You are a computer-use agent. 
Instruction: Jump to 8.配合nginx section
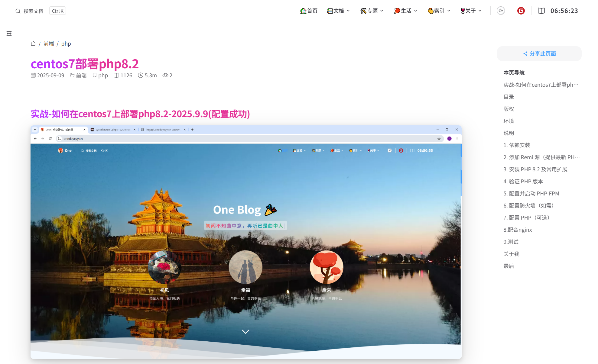pos(518,230)
